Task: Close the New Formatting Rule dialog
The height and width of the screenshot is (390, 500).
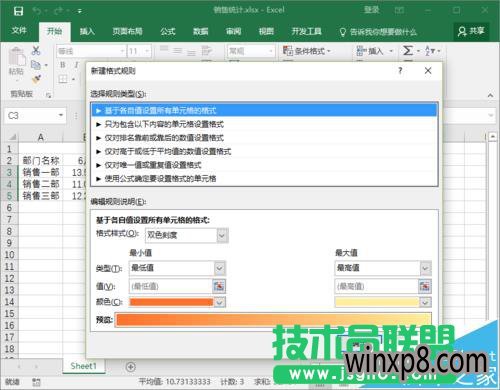Action: coord(428,71)
